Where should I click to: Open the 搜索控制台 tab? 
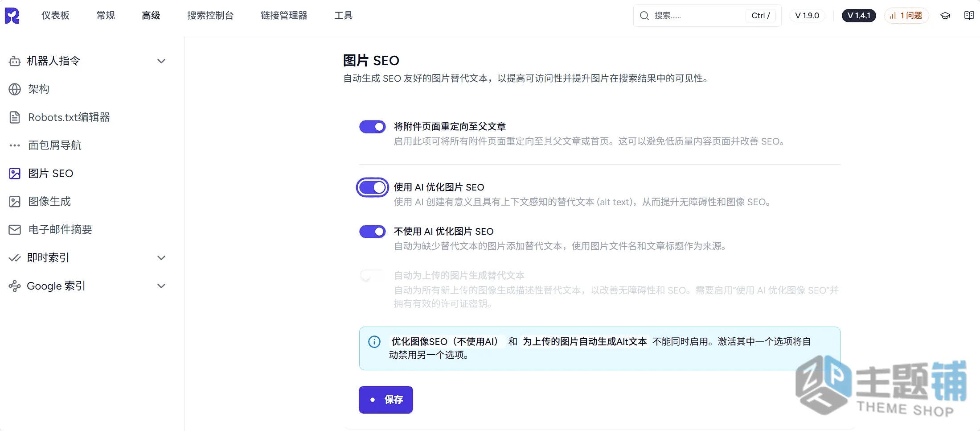pos(210,16)
